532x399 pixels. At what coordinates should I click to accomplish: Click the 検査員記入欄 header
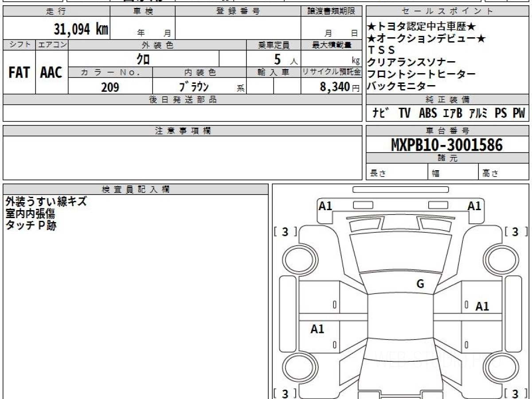tap(136, 189)
